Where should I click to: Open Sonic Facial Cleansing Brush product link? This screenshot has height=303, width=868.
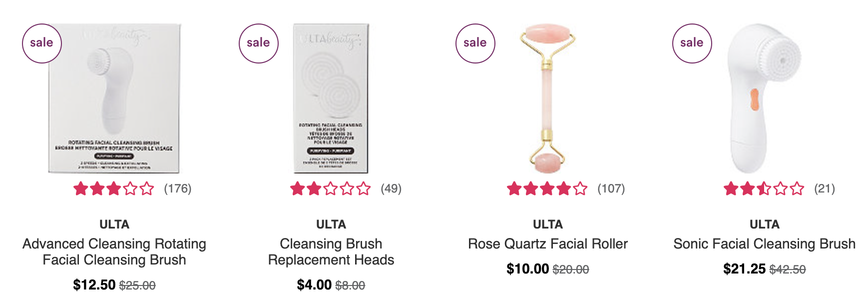(x=765, y=244)
